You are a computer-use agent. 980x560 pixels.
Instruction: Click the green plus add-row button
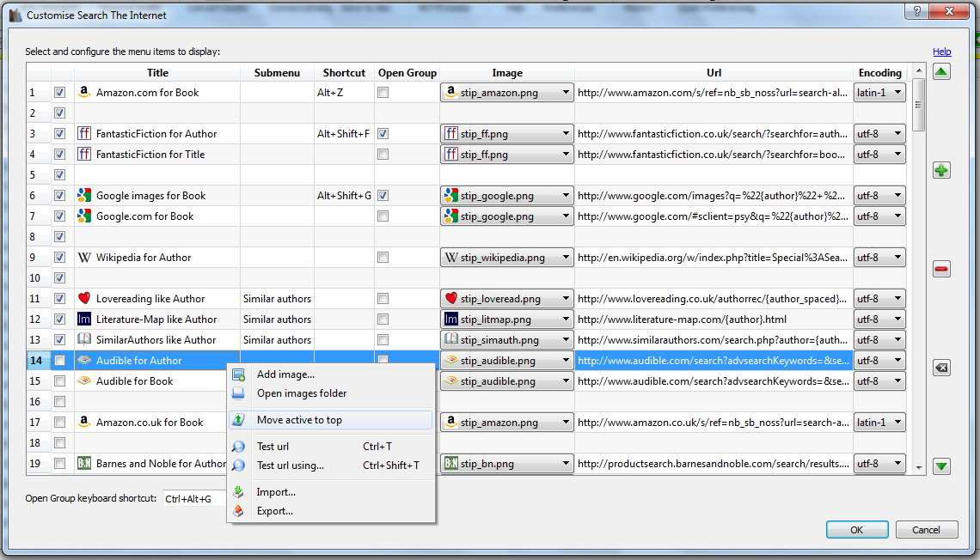942,170
